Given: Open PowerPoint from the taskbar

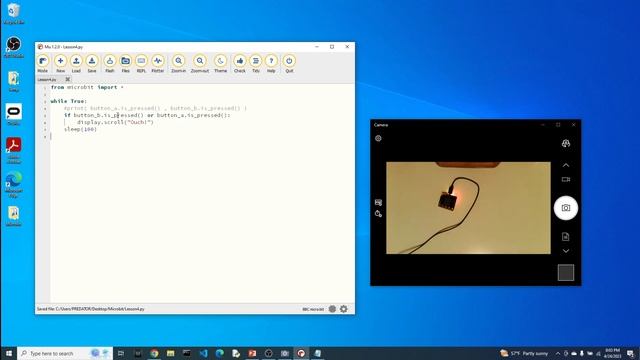Looking at the screenshot, I should [252, 353].
